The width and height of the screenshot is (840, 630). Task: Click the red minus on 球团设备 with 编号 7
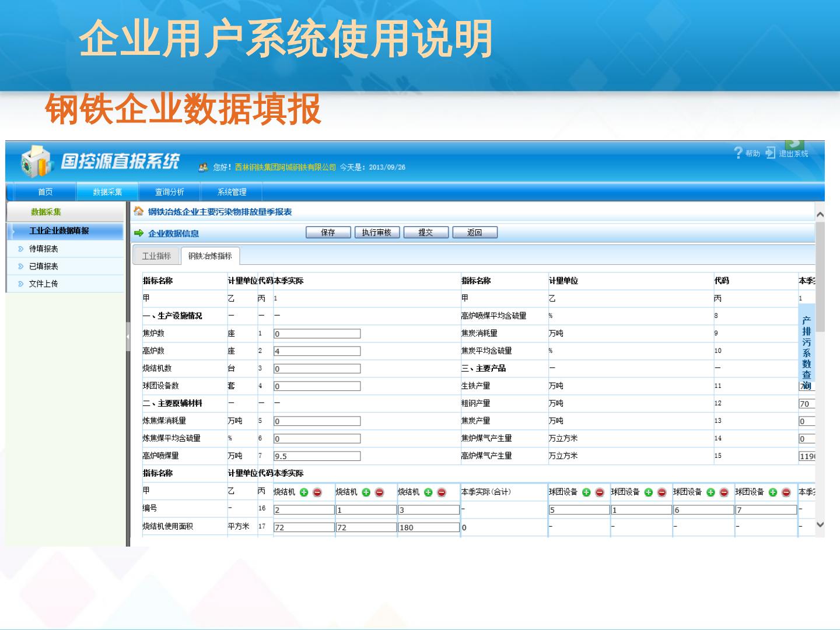coord(786,492)
